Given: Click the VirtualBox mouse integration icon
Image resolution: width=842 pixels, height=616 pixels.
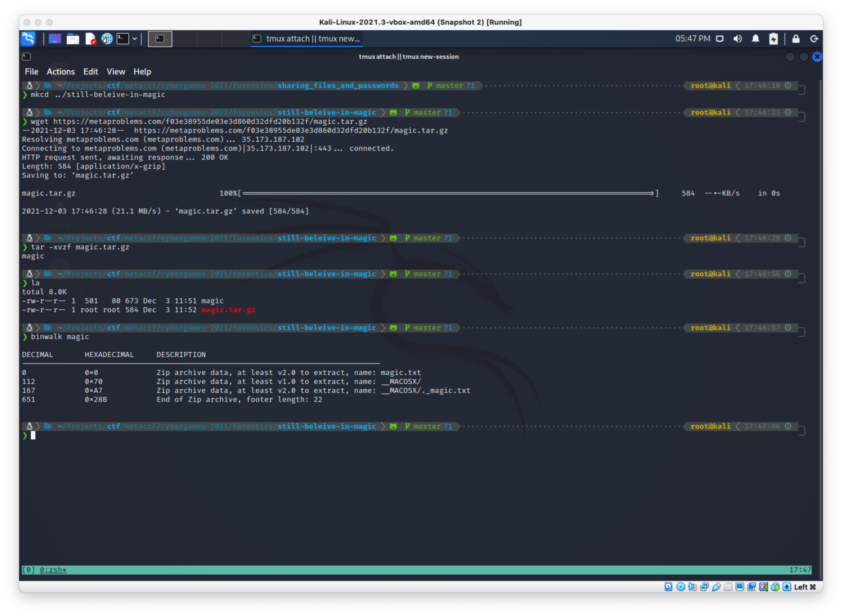Looking at the screenshot, I should (775, 587).
